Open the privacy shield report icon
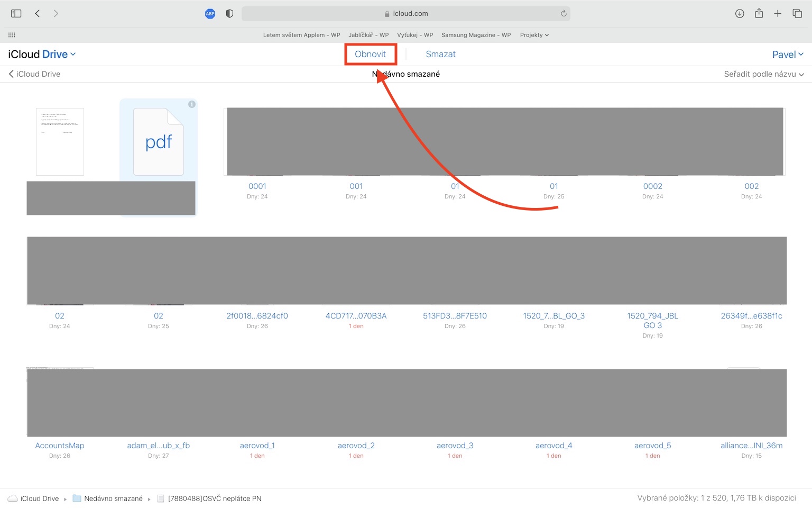This screenshot has height=508, width=812. pos(229,14)
